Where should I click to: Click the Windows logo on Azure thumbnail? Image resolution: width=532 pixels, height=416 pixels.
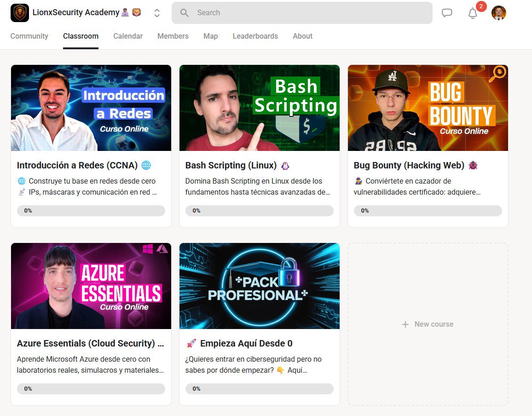tap(148, 248)
